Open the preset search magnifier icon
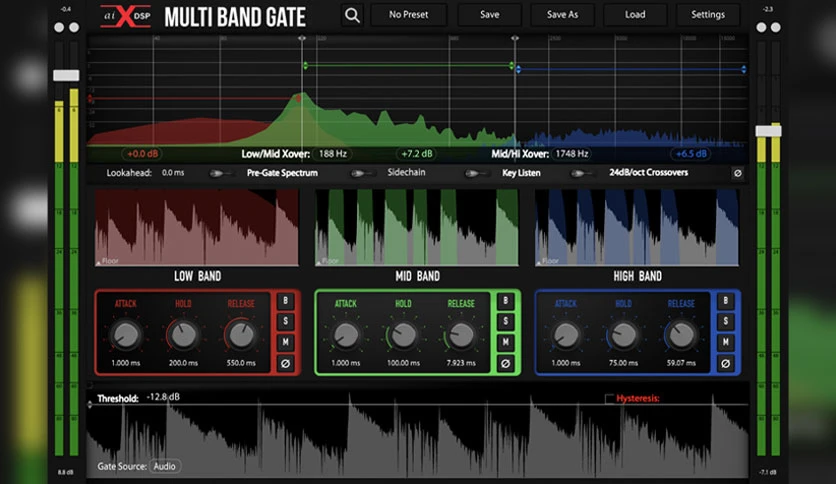This screenshot has width=836, height=484. point(352,15)
